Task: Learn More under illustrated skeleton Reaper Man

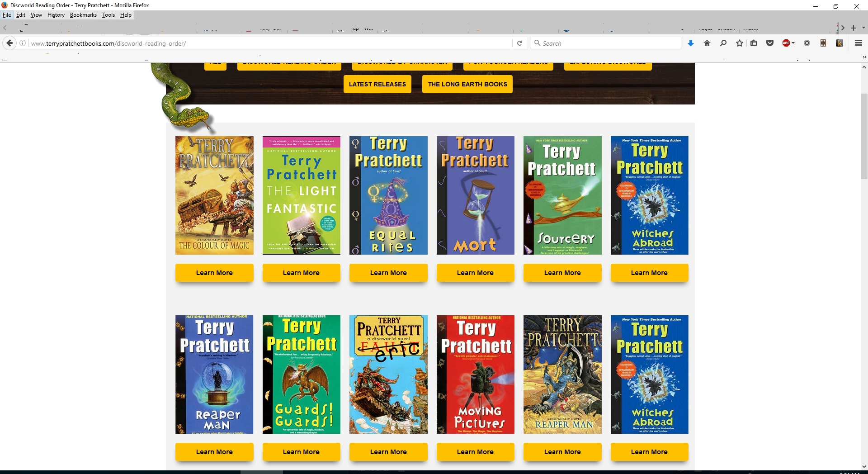Action: coord(562,452)
